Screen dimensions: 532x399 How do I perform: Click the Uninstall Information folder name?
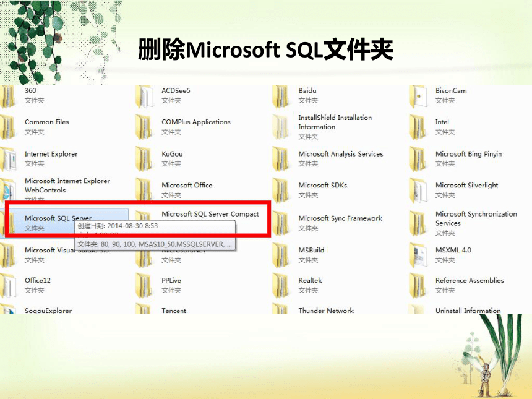pyautogui.click(x=468, y=310)
